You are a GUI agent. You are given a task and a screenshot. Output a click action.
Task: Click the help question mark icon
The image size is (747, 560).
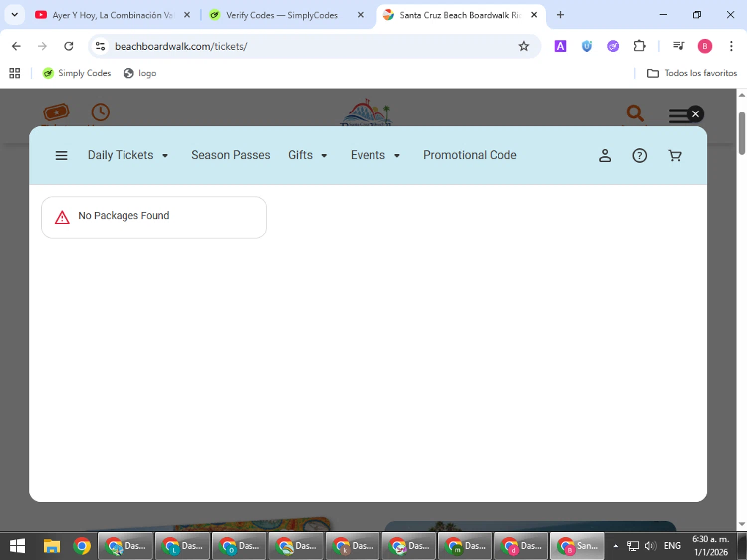pos(639,156)
